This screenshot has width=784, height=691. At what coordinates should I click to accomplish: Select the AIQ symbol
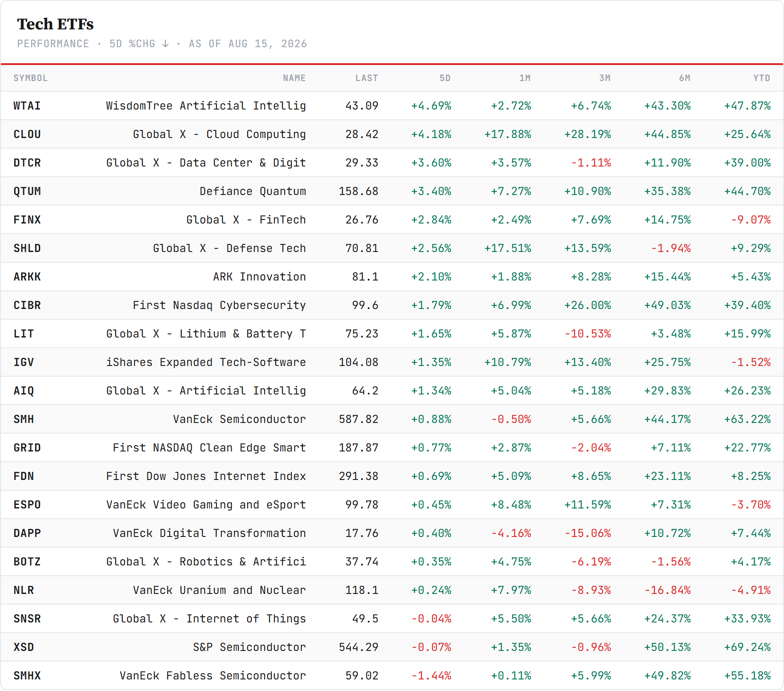pos(24,391)
